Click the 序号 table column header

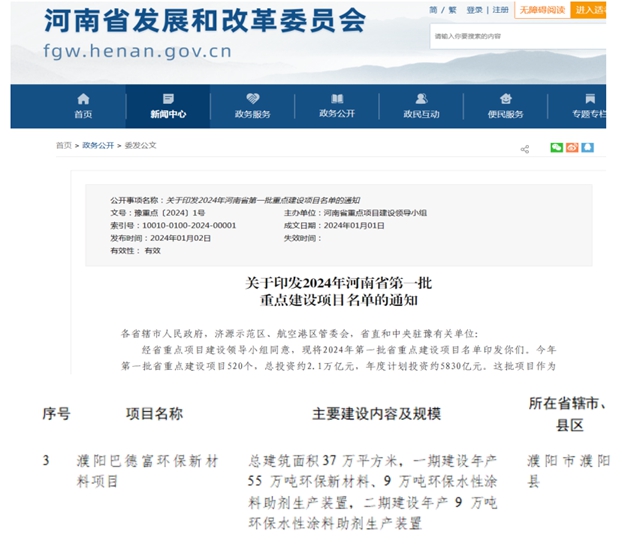tap(56, 414)
